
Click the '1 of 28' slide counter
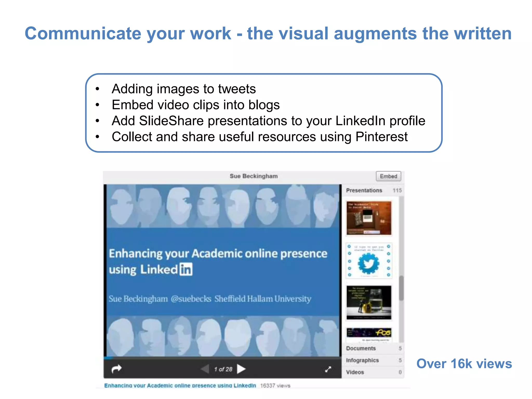[x=223, y=369]
